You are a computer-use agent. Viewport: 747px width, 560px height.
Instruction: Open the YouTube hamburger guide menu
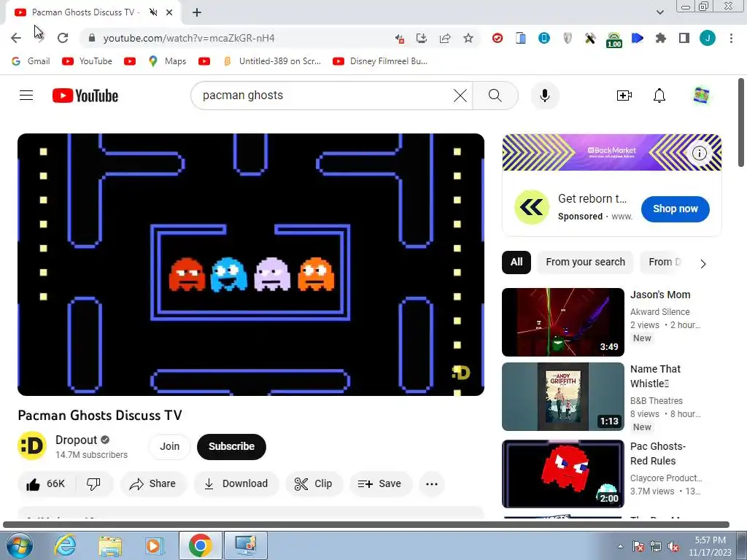pos(26,96)
